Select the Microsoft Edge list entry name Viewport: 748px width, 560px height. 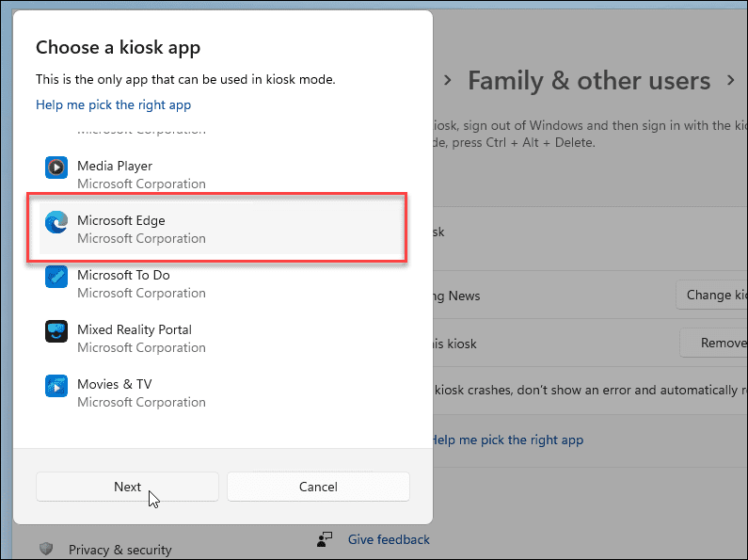(x=121, y=220)
